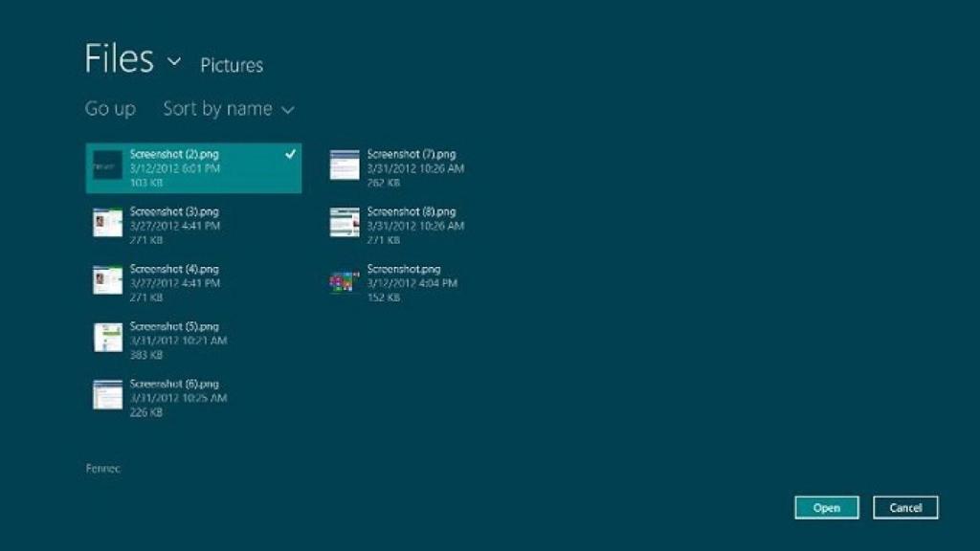Select the Screenshot (7).png thumbnail

(x=345, y=165)
